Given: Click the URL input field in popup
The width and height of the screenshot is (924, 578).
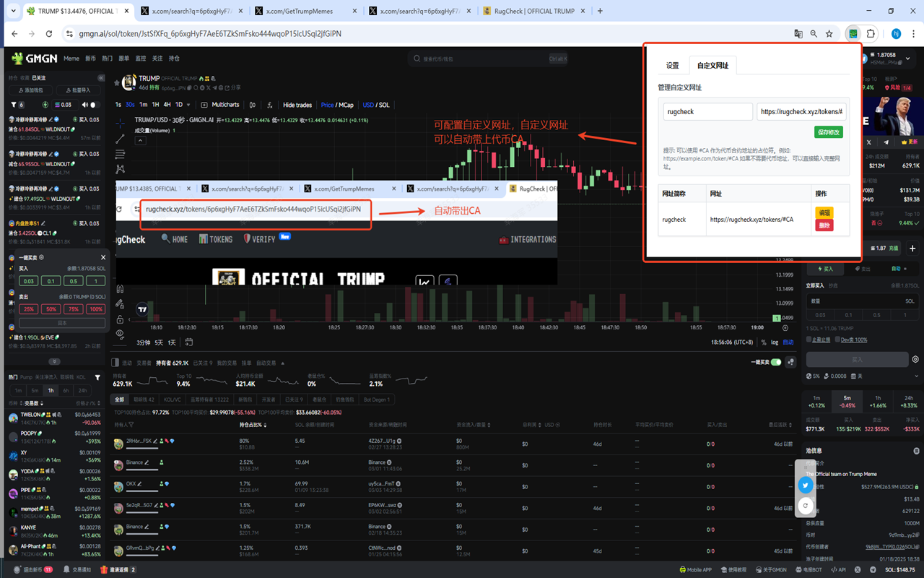Looking at the screenshot, I should [801, 112].
